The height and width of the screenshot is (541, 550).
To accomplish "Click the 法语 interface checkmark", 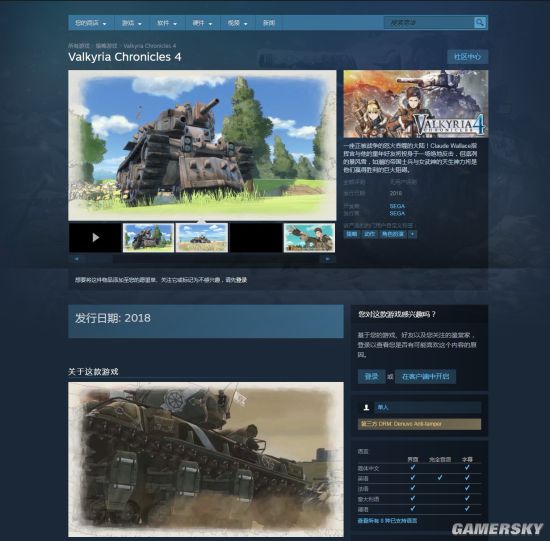I will 413,488.
